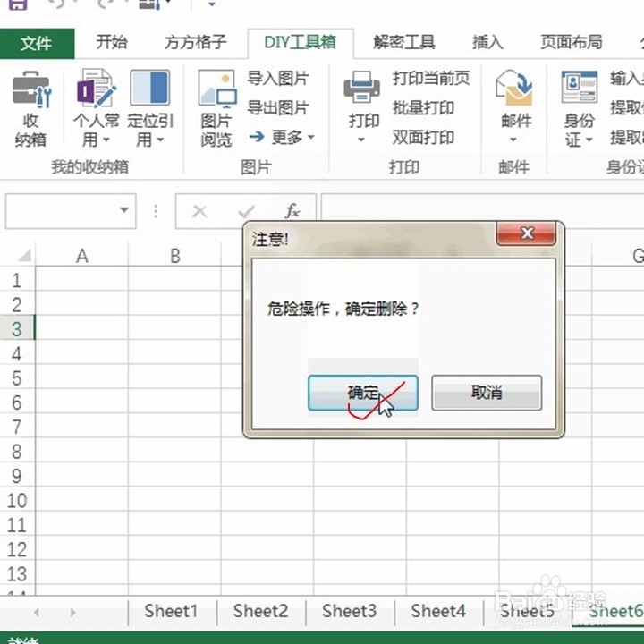Switch to the 页面布局 tab
644x644 pixels.
click(572, 42)
